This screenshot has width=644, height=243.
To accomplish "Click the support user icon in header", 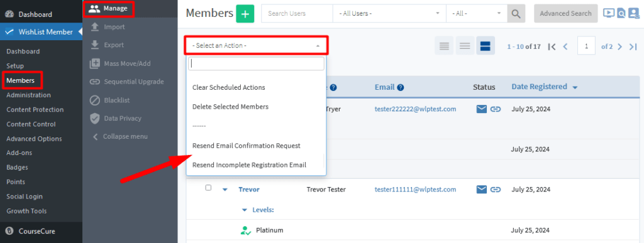I will [634, 13].
